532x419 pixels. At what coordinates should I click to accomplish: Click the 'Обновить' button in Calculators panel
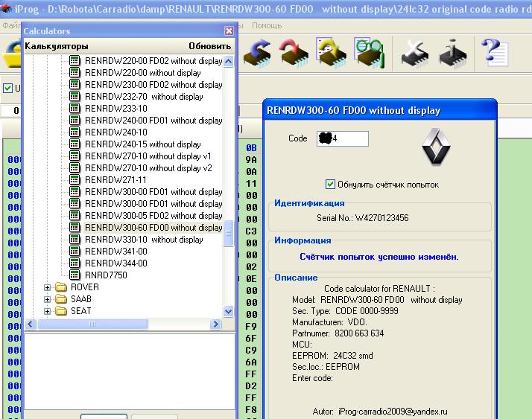pos(209,45)
